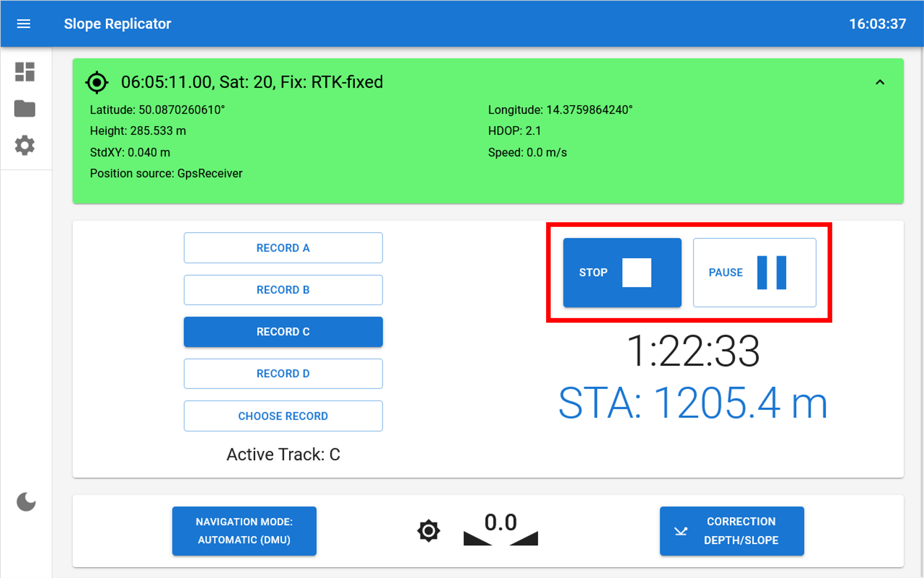The height and width of the screenshot is (578, 924).
Task: Click the slope indicator showing 0.0
Action: [501, 530]
